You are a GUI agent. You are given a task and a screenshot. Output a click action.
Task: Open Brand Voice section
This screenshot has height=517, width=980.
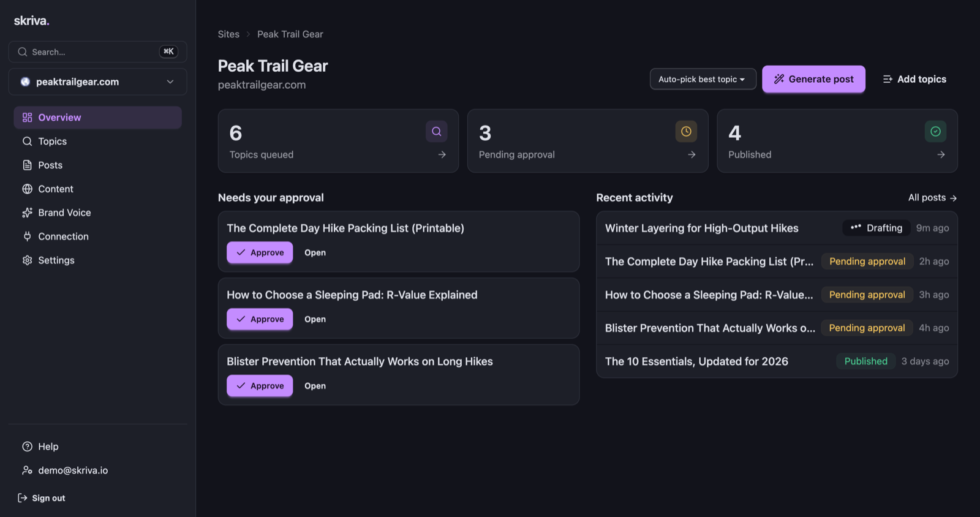pos(98,213)
